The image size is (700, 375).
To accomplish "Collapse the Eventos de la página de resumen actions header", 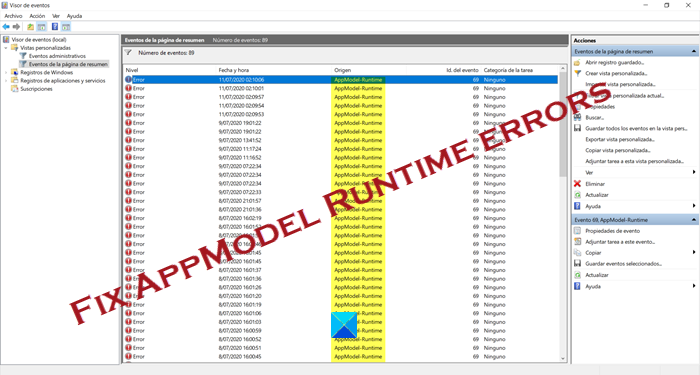I will 694,51.
